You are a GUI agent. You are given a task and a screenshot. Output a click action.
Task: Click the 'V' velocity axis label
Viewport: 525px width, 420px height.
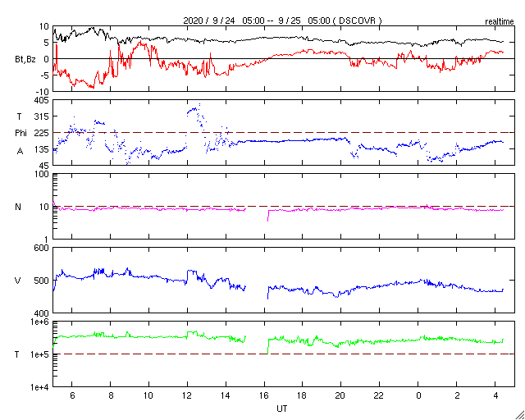click(18, 281)
